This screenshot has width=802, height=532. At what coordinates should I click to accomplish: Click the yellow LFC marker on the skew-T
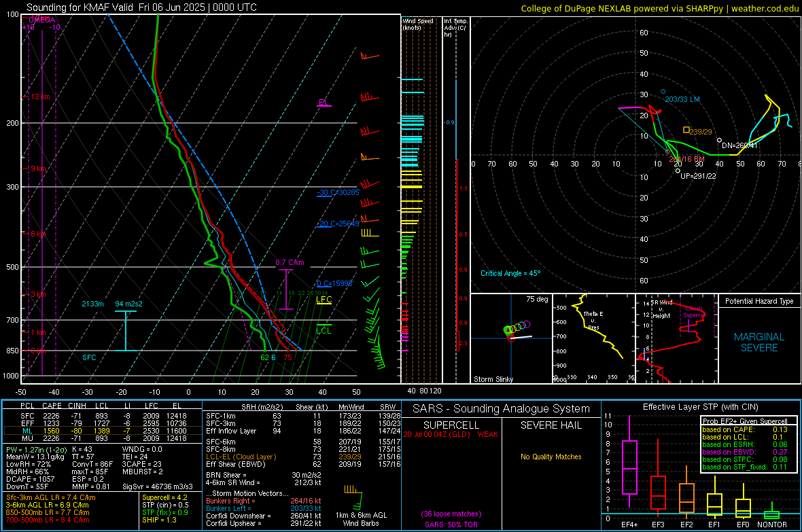click(324, 300)
